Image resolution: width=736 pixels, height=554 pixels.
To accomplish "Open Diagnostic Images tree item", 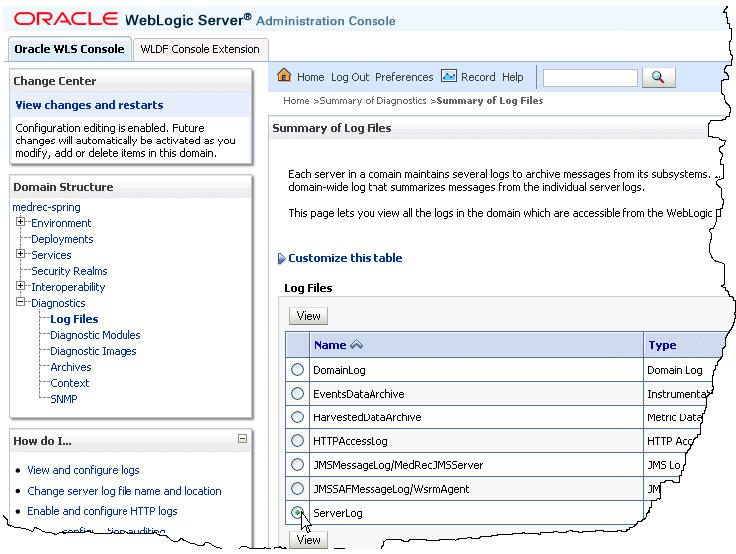I will pos(93,351).
